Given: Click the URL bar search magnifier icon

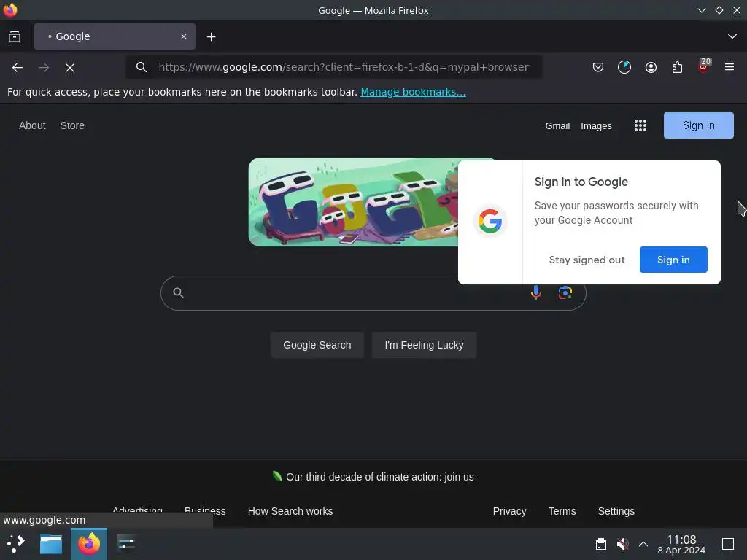Looking at the screenshot, I should [141, 67].
